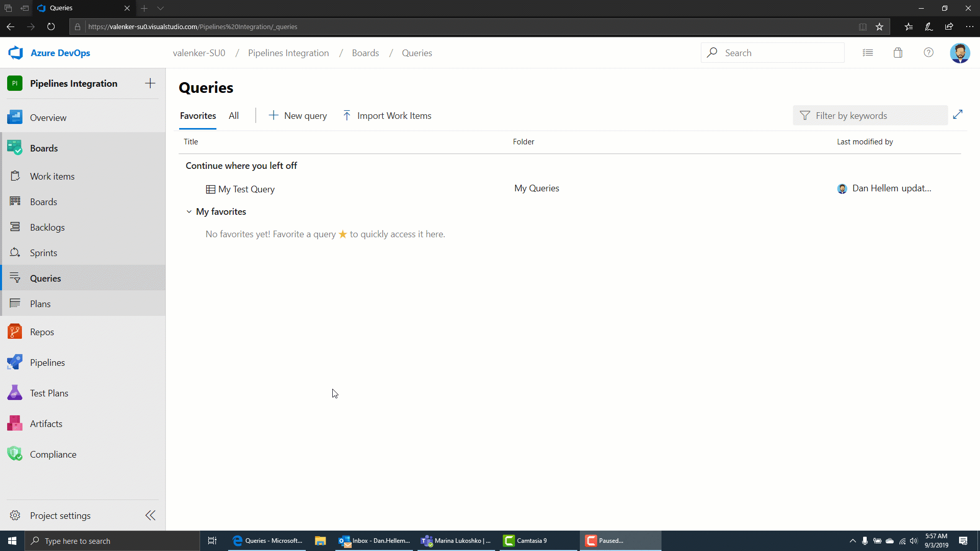Open My Test Query
This screenshot has height=551, width=980.
pyautogui.click(x=246, y=189)
